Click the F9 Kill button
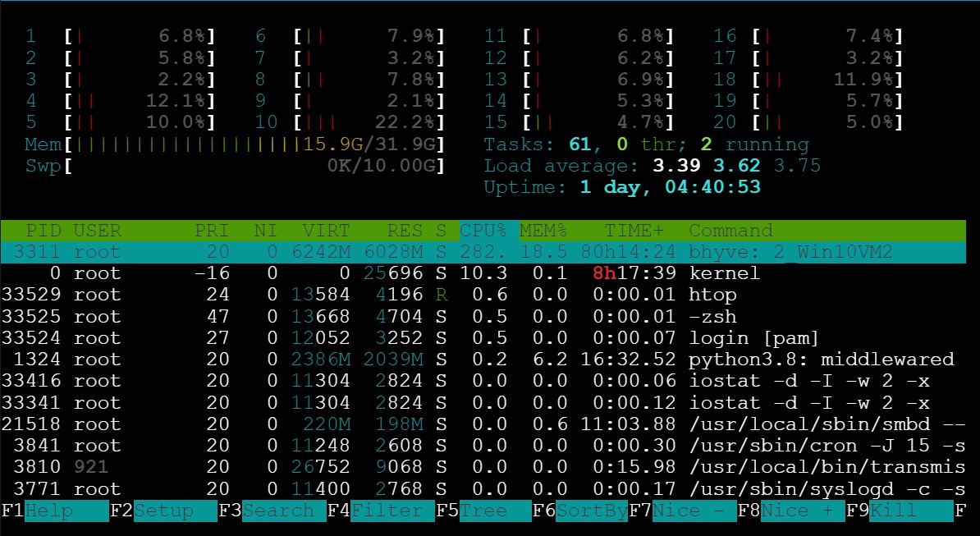Screen dimensions: 980x536 900,511
